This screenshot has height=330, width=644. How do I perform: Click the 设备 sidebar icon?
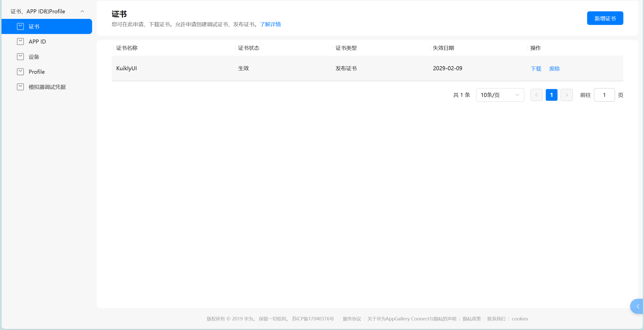[x=20, y=57]
